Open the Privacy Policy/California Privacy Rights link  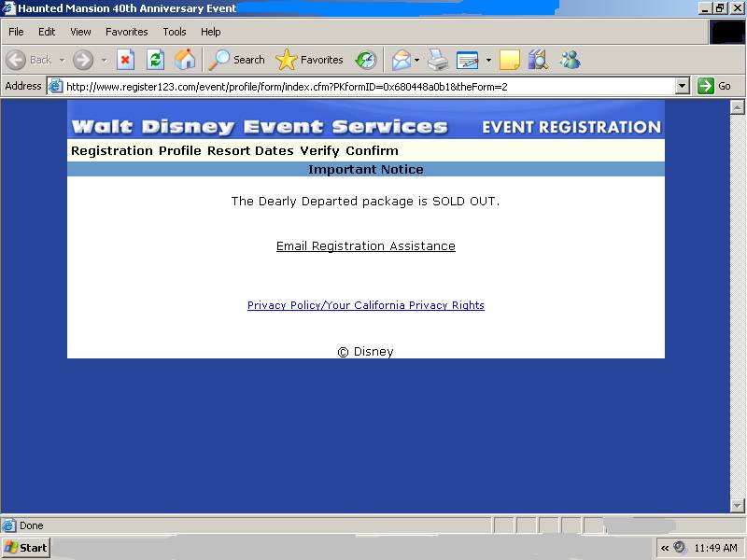coord(366,305)
